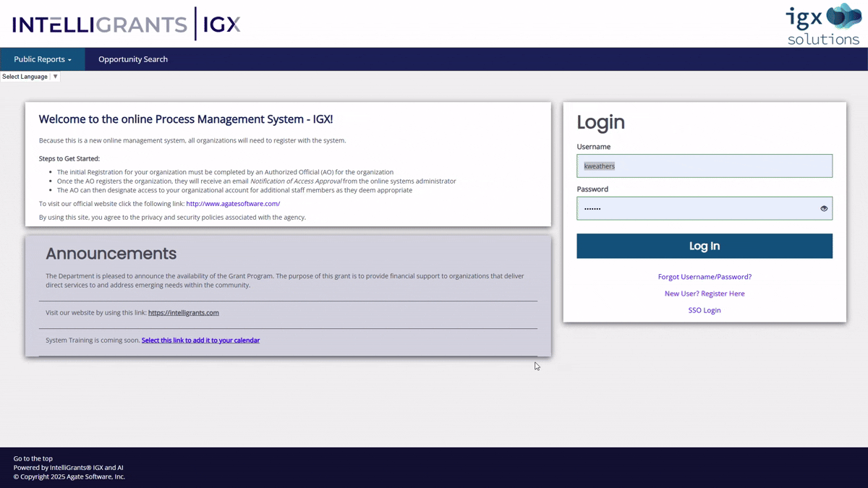Open the Public Reports dropdown menu
The height and width of the screenshot is (488, 868).
point(43,59)
